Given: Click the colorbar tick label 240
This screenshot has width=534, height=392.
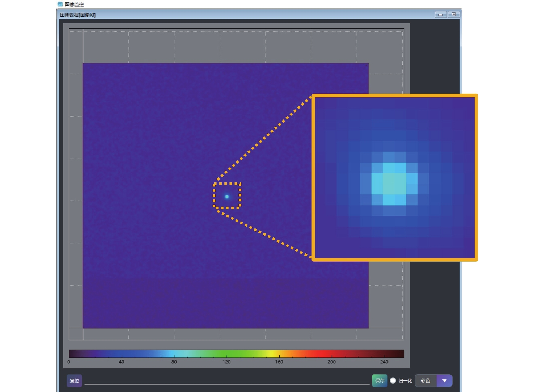Looking at the screenshot, I should (384, 362).
